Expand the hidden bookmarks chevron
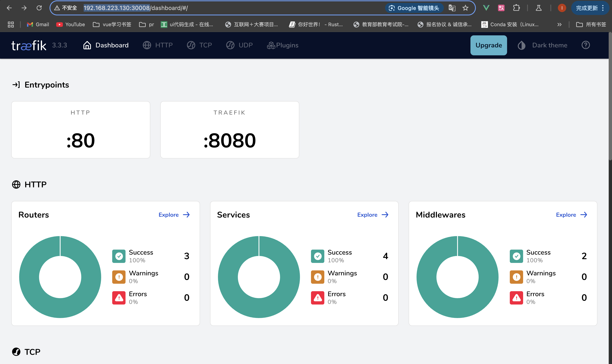 click(559, 25)
